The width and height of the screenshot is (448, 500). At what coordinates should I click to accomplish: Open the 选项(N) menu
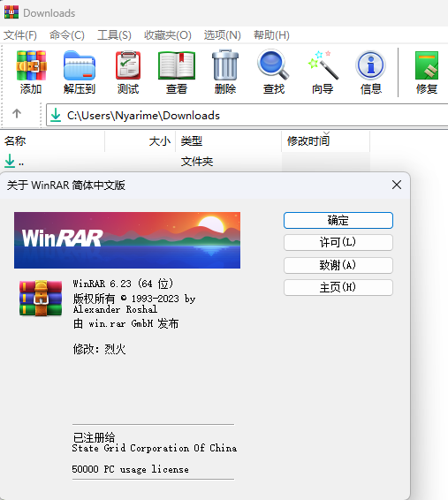coord(223,34)
